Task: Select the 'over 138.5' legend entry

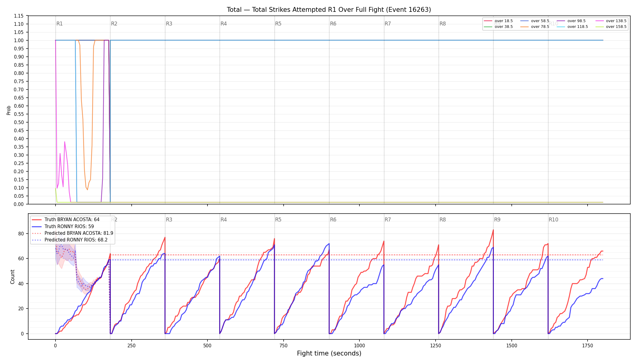Action: (x=611, y=21)
